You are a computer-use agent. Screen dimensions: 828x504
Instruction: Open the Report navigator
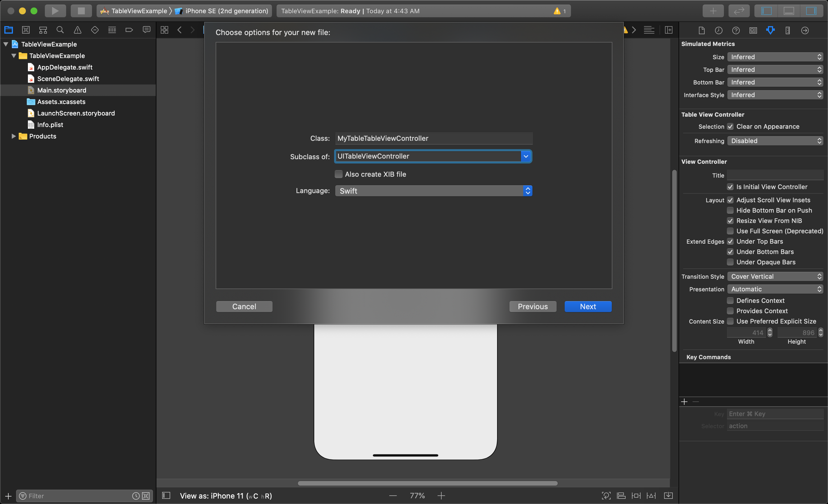tap(147, 30)
